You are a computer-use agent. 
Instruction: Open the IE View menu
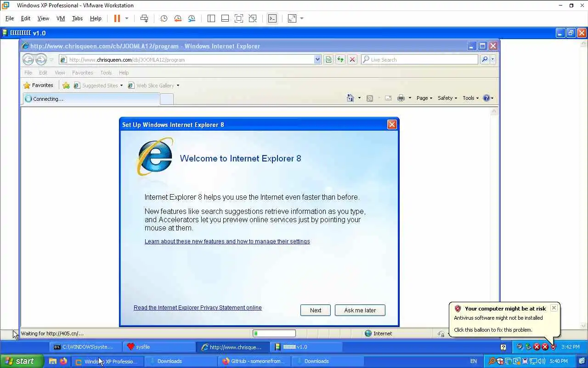click(x=60, y=73)
